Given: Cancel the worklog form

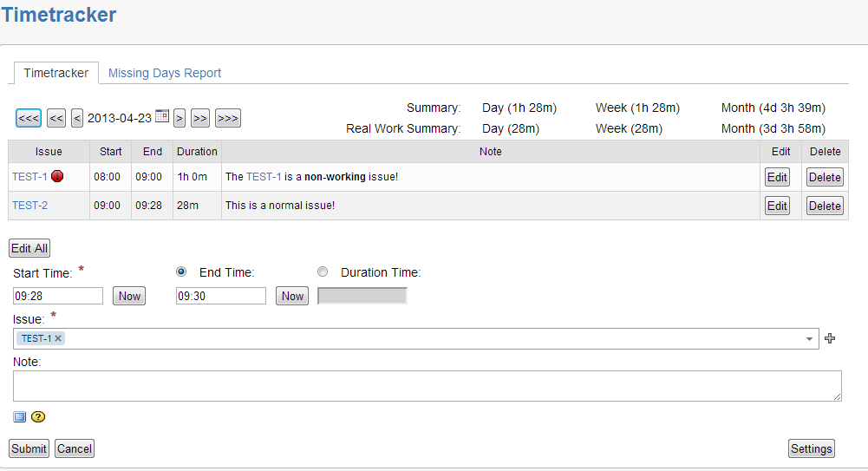Looking at the screenshot, I should click(75, 448).
